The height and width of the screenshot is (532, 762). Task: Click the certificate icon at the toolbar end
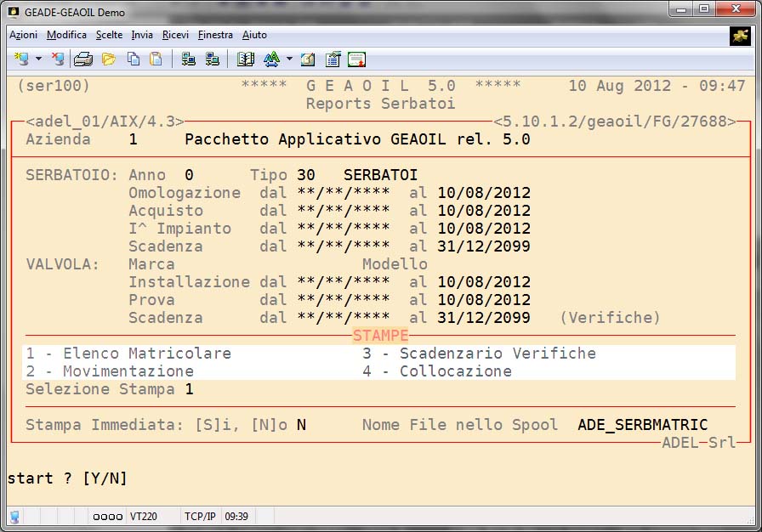click(356, 59)
